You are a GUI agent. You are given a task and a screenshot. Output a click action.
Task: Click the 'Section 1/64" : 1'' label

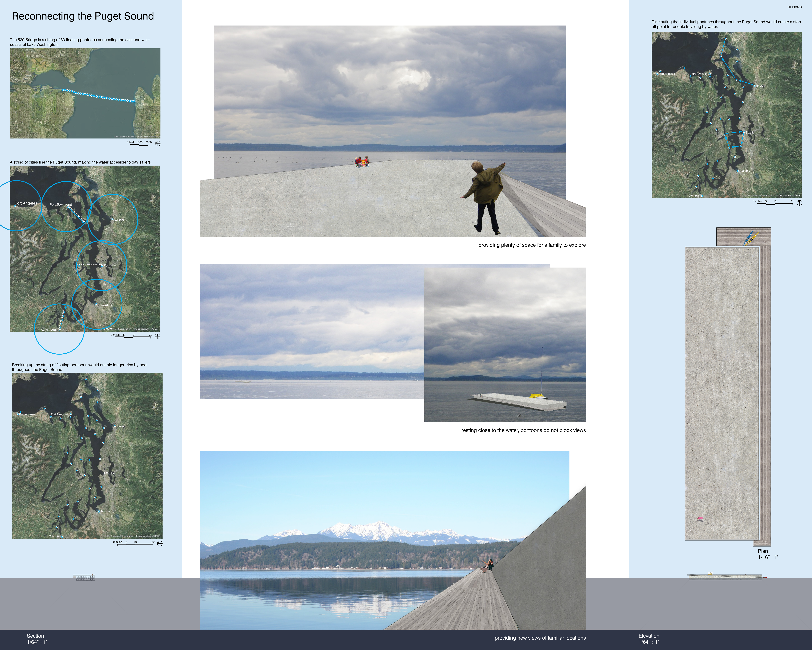click(37, 639)
